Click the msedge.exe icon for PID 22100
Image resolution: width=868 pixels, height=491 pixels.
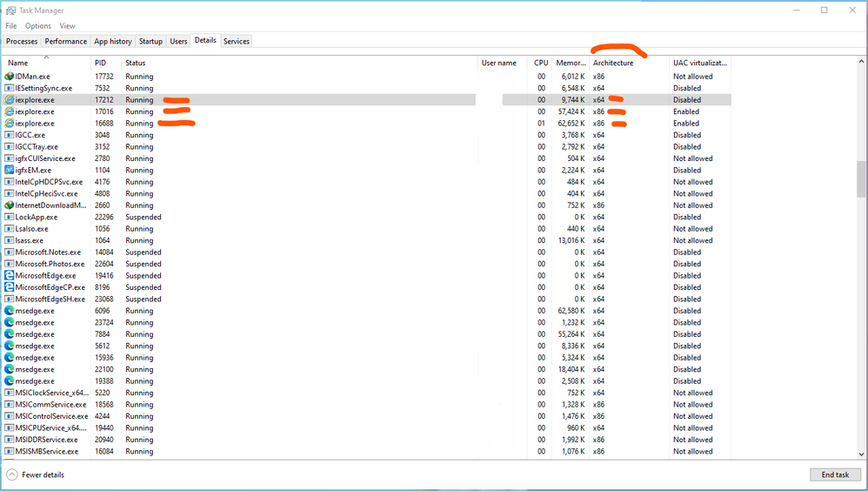pyautogui.click(x=9, y=369)
